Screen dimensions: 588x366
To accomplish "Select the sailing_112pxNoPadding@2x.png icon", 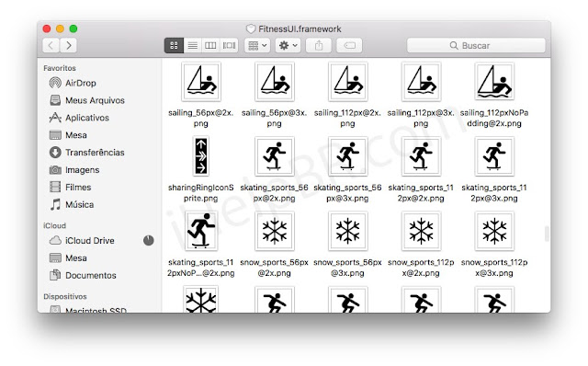I will pos(494,82).
